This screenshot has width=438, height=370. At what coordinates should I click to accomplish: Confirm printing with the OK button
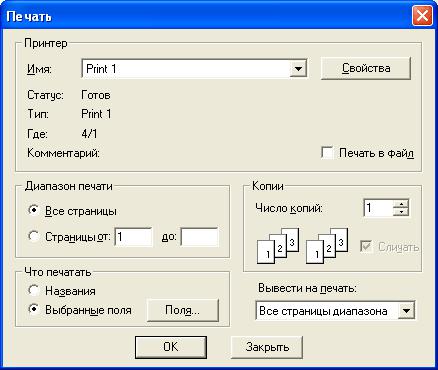(171, 347)
